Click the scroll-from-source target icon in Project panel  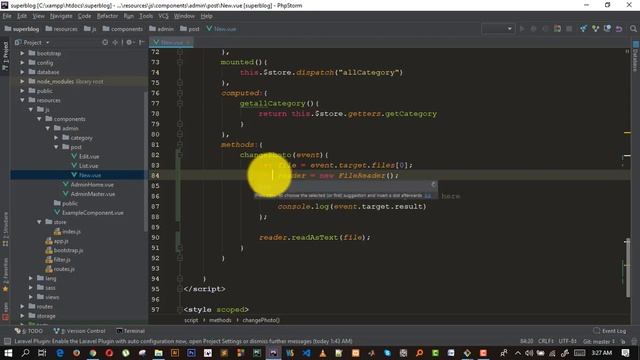coord(105,42)
